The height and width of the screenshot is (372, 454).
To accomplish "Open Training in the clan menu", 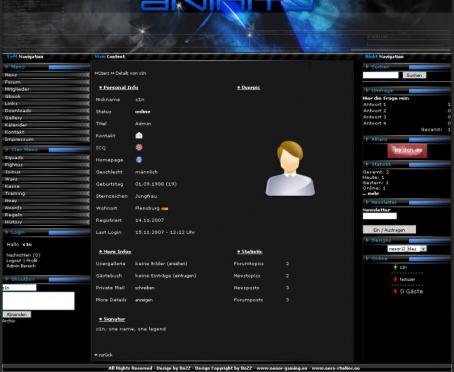I will [x=46, y=194].
